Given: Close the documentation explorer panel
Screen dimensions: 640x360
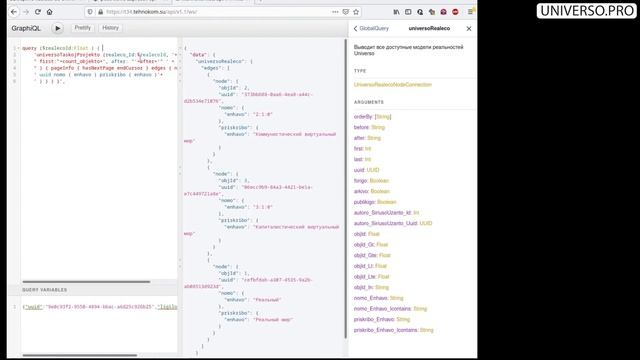Looking at the screenshot, I should point(469,29).
